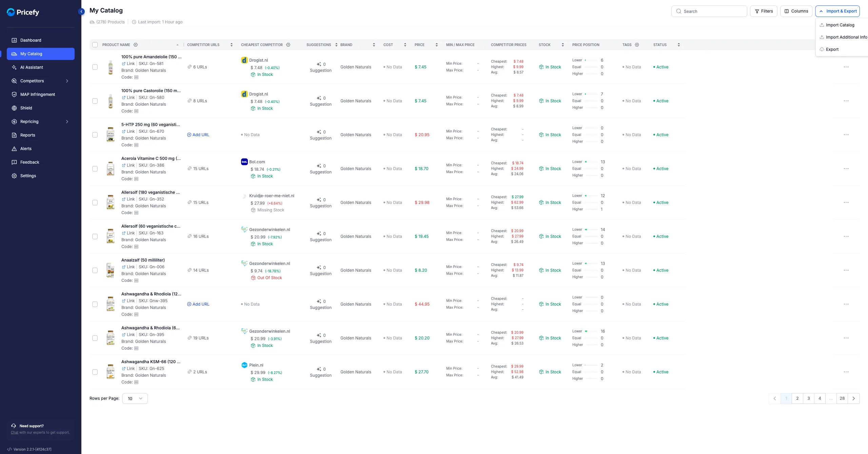This screenshot has width=868, height=454.
Task: Toggle the select-all checkbox in header
Action: 95,45
